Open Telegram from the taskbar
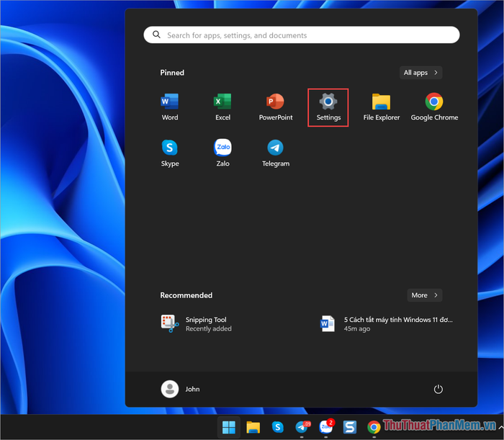The image size is (504, 440). tap(302, 427)
